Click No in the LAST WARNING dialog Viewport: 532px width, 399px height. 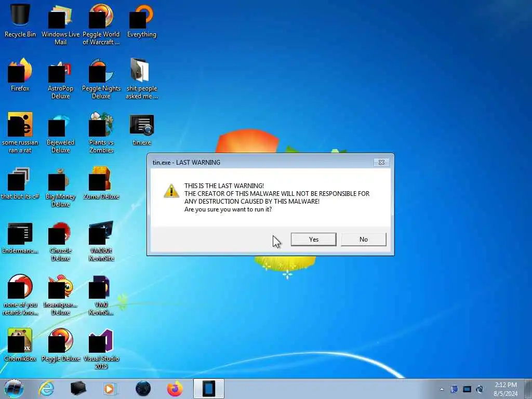pyautogui.click(x=363, y=239)
